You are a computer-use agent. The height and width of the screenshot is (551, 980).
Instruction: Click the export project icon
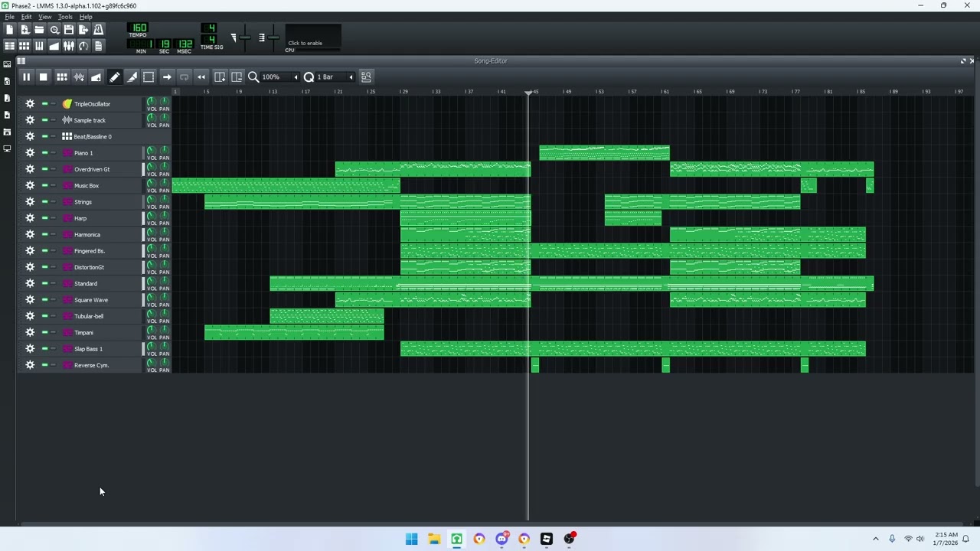tap(83, 30)
